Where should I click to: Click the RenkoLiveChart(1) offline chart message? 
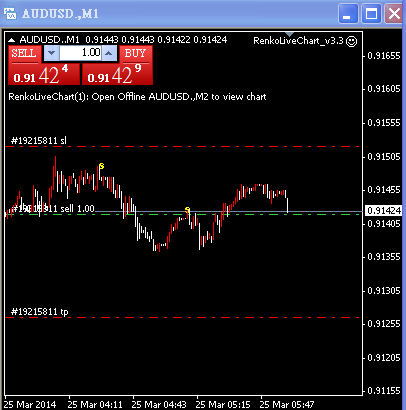tap(137, 97)
